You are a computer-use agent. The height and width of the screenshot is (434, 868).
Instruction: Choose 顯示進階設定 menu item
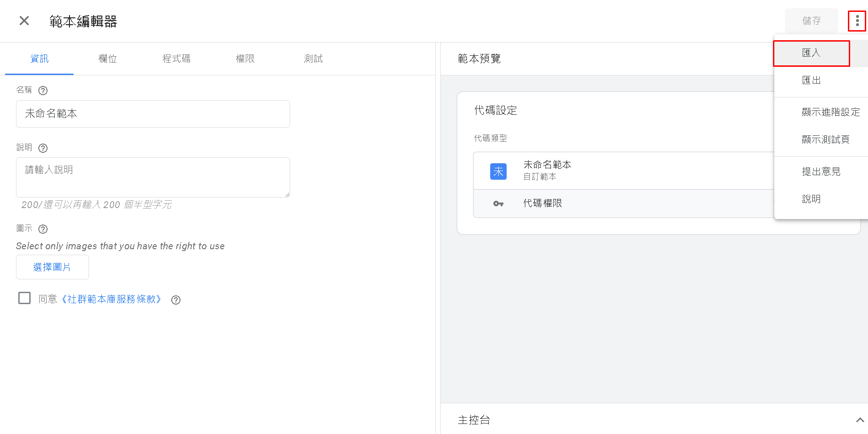click(821, 113)
